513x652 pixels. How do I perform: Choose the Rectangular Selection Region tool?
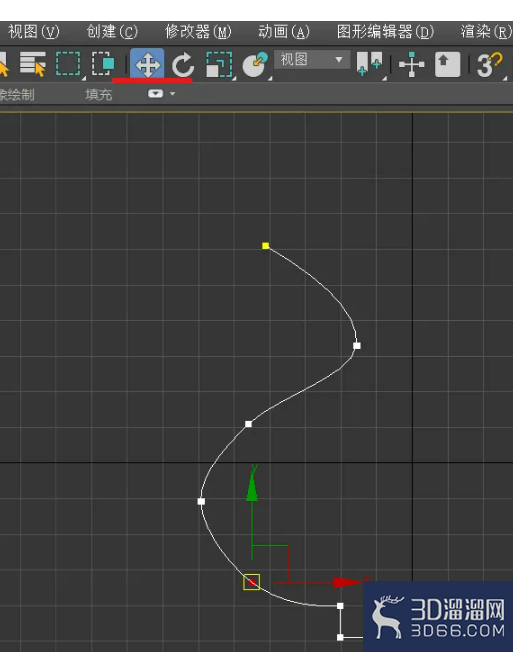pyautogui.click(x=69, y=64)
